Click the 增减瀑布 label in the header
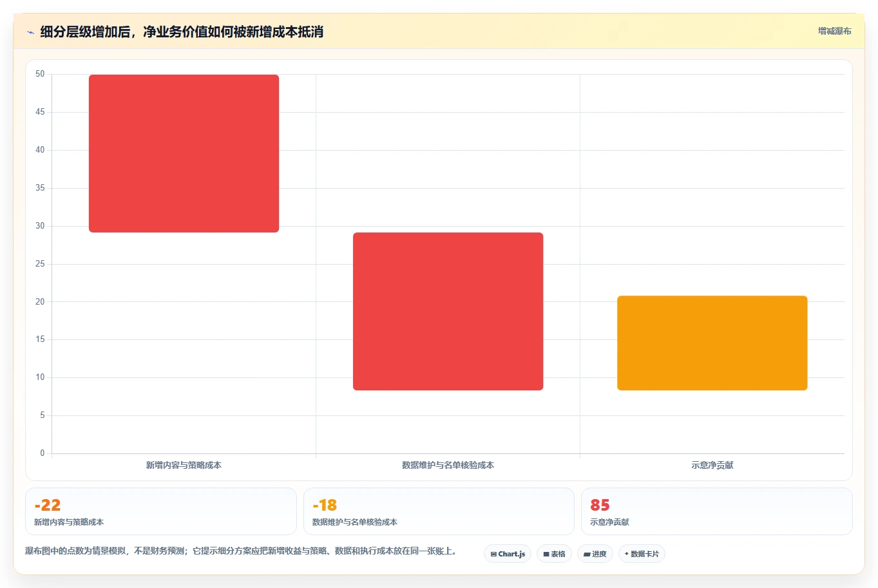The image size is (878, 588). coord(834,31)
